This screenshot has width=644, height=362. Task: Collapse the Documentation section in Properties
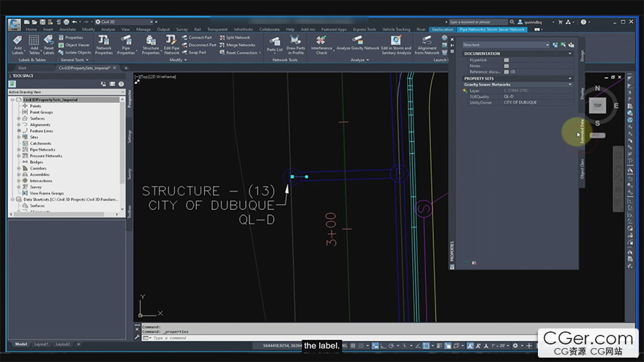pos(571,53)
